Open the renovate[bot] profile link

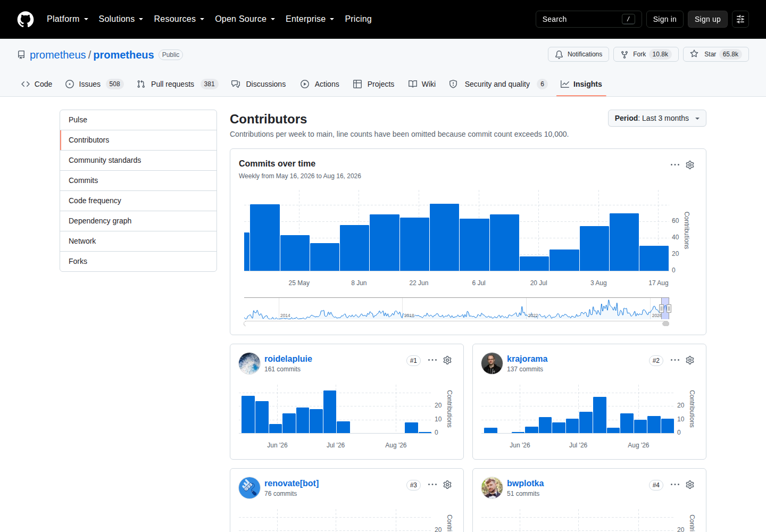coord(292,484)
